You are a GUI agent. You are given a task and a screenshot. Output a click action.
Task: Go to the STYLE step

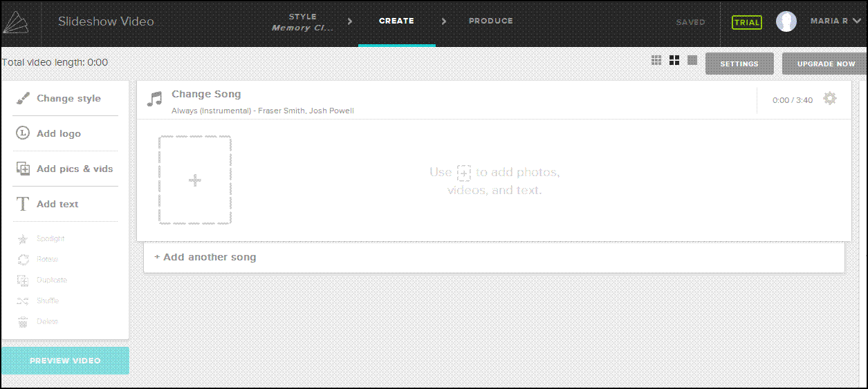click(303, 22)
